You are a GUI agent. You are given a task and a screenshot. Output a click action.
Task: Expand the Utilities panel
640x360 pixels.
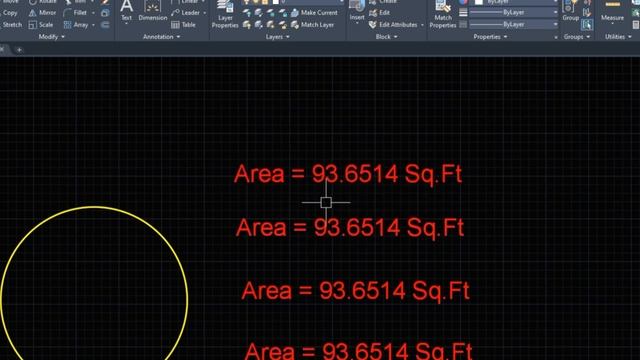click(618, 37)
